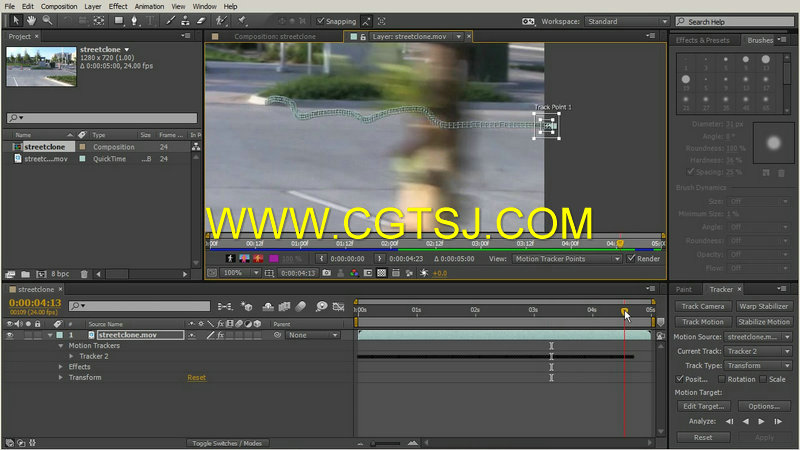This screenshot has height=450, width=800.
Task: Select the Brush tool
Action: pyautogui.click(x=171, y=21)
